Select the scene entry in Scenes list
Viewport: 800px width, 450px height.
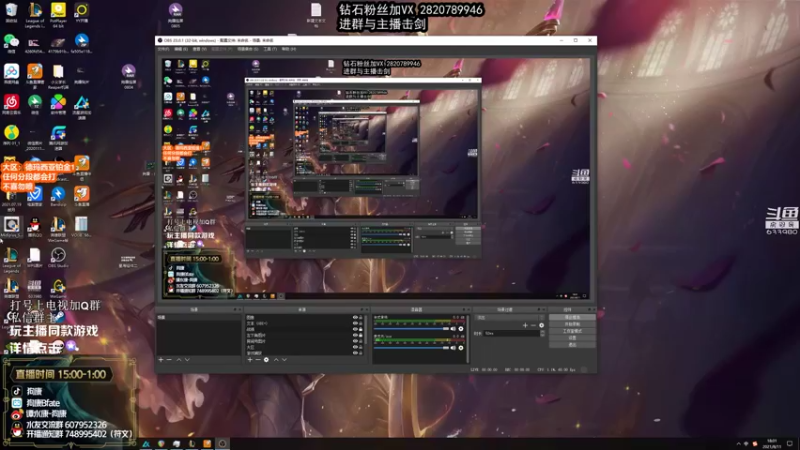point(198,317)
